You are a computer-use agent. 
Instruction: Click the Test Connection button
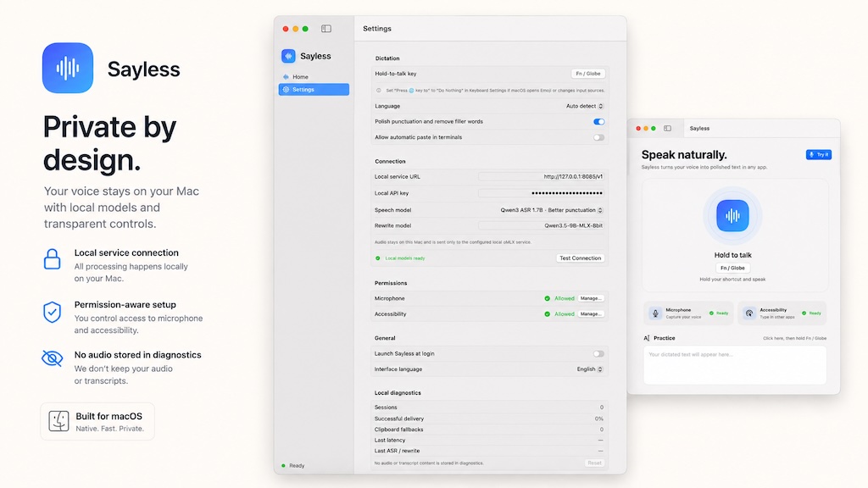[x=580, y=258]
